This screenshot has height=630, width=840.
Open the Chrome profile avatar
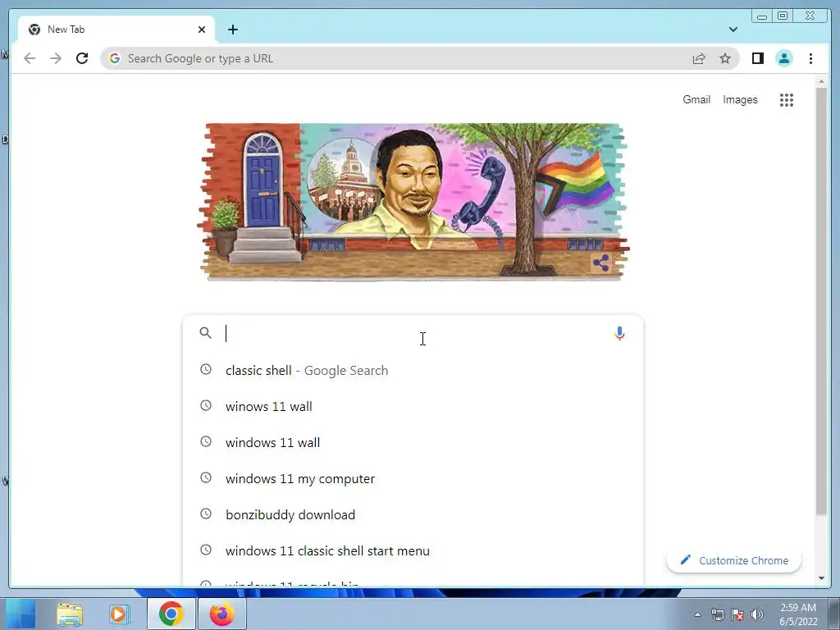click(x=783, y=58)
